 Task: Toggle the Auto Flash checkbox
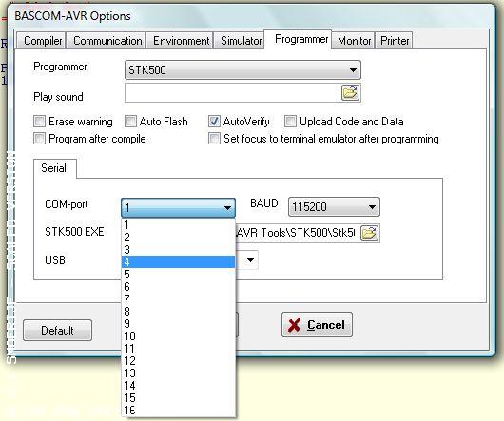[x=130, y=122]
